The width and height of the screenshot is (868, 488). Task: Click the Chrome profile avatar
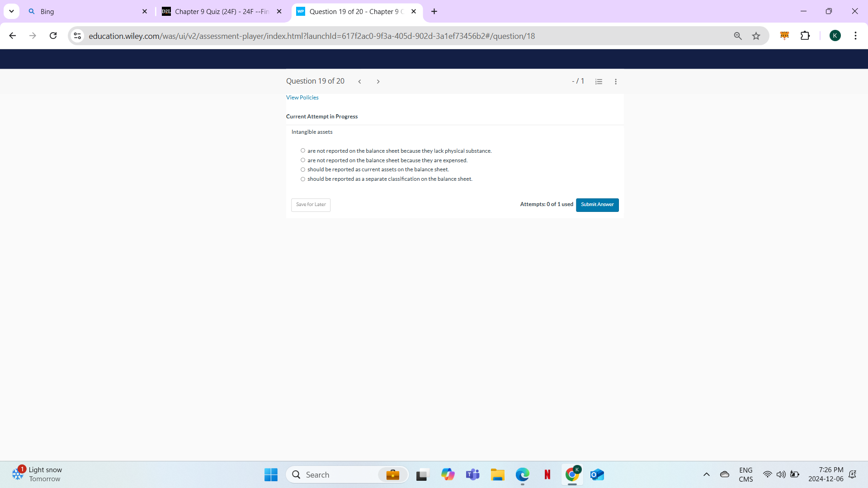coord(836,36)
